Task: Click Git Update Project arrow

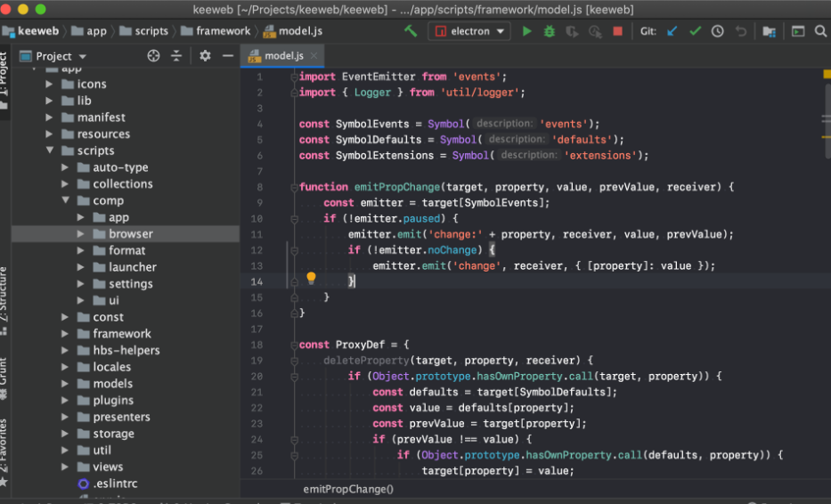Action: tap(672, 31)
